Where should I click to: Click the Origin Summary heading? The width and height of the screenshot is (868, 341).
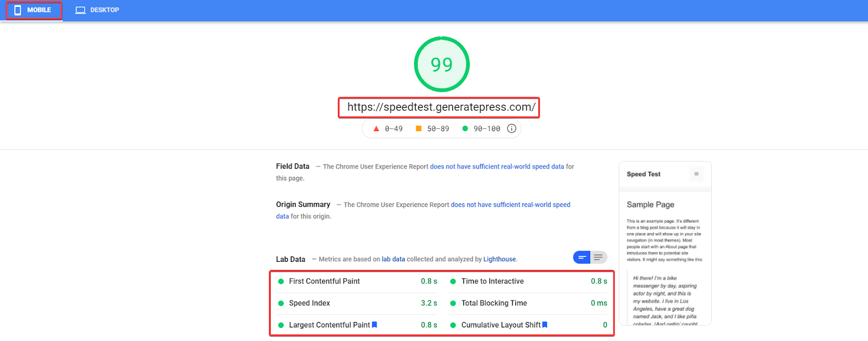coord(303,204)
